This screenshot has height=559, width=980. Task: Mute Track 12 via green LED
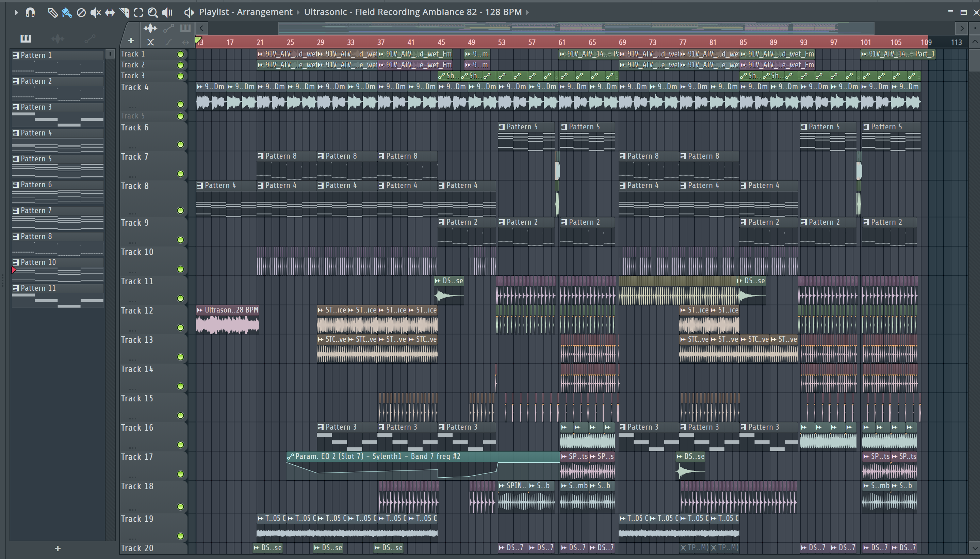(x=180, y=328)
